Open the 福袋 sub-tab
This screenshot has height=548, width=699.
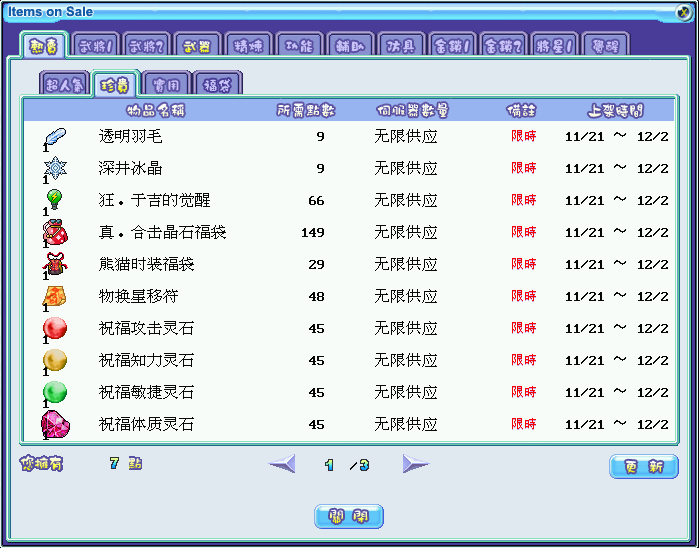218,84
